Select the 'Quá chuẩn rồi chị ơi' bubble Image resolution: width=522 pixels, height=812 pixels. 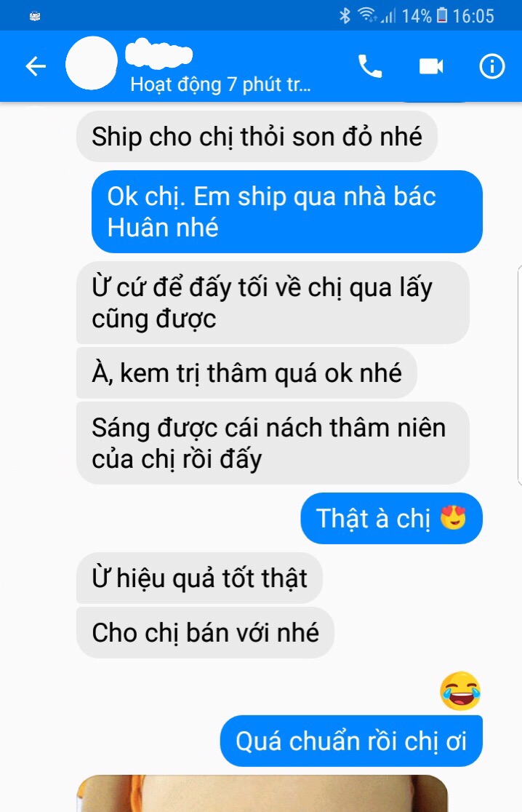tap(351, 741)
